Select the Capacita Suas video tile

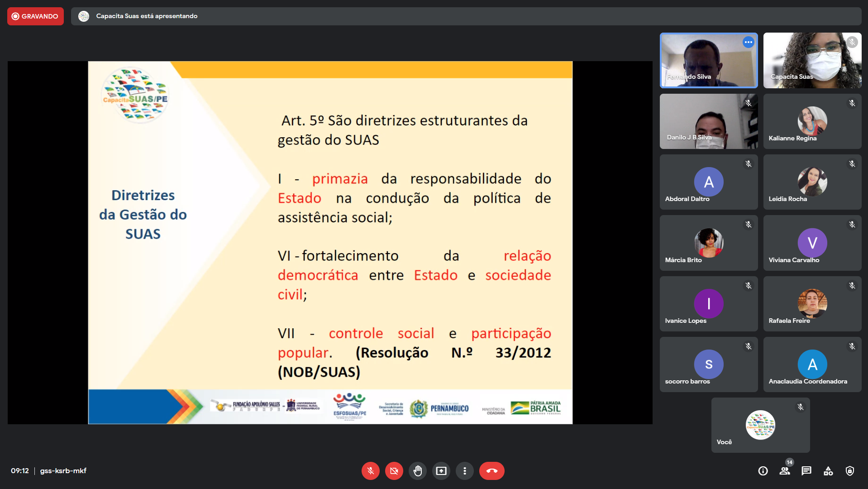(812, 60)
